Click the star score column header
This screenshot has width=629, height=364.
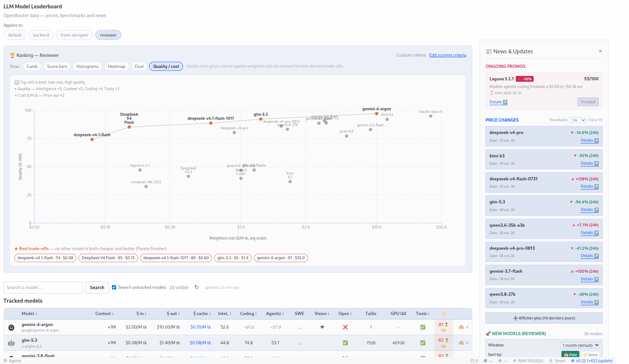443,314
